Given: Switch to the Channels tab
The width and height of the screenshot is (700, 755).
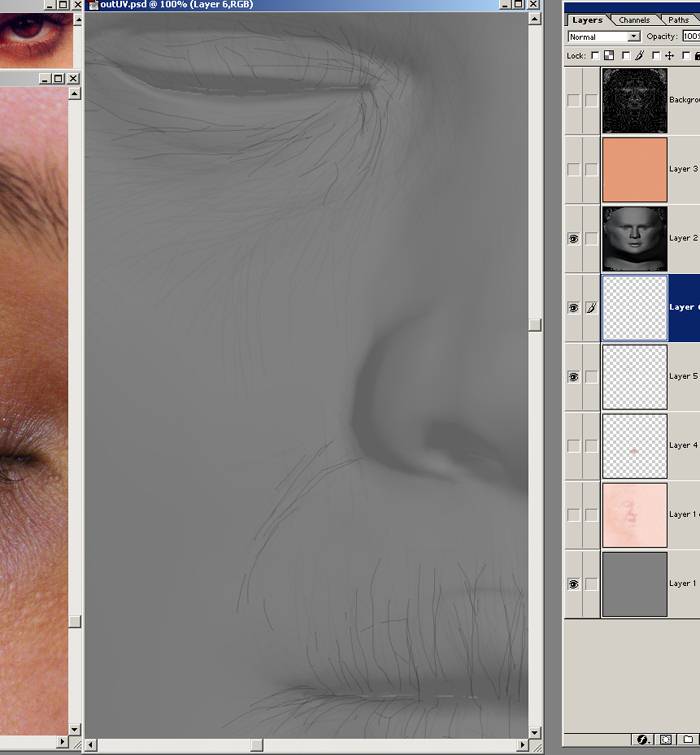Looking at the screenshot, I should (634, 20).
